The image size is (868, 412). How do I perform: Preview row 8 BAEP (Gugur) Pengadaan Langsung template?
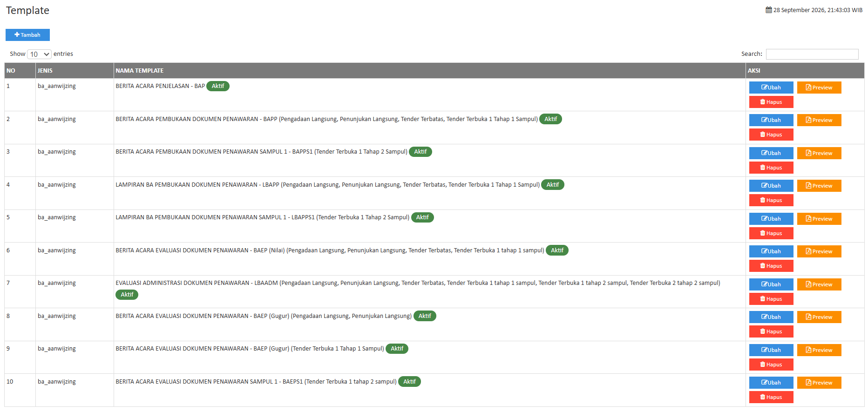tap(819, 317)
